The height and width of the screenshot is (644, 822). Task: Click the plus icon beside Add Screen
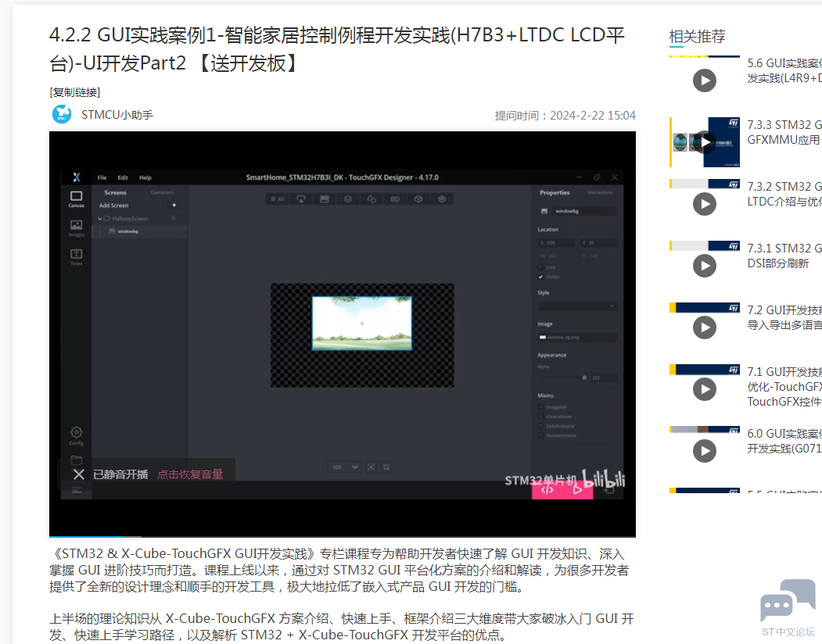(174, 206)
